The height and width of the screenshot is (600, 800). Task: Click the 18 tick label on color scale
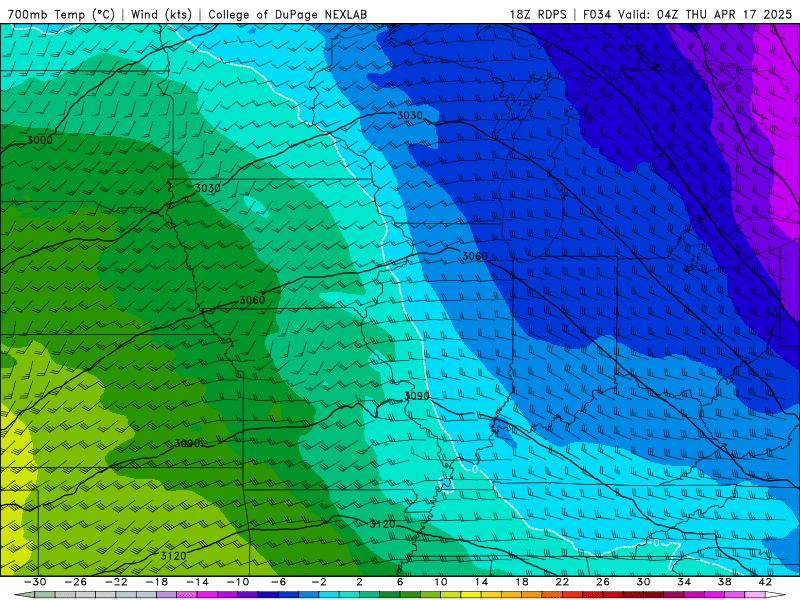click(522, 582)
